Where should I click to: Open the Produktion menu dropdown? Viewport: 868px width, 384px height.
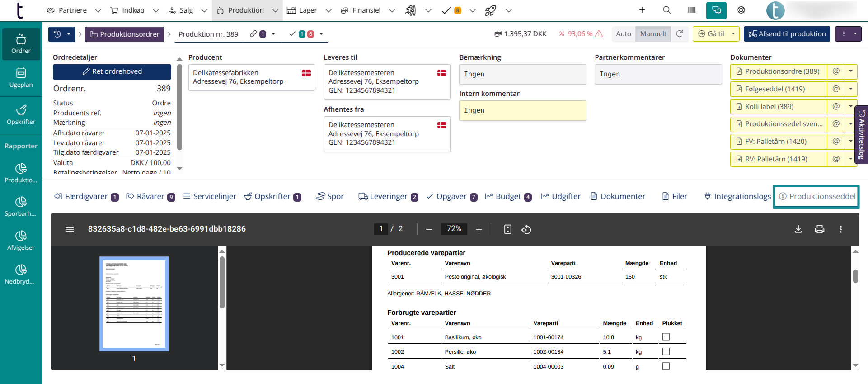[275, 10]
